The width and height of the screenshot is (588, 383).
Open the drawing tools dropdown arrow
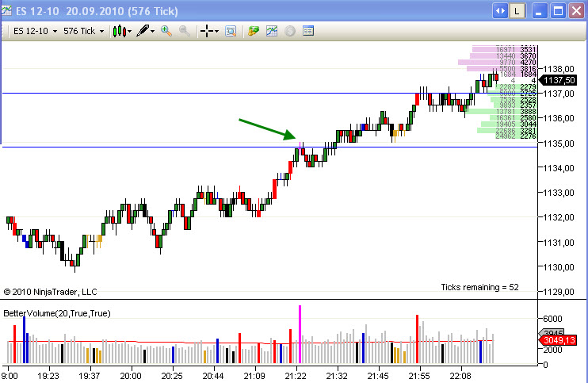click(152, 31)
